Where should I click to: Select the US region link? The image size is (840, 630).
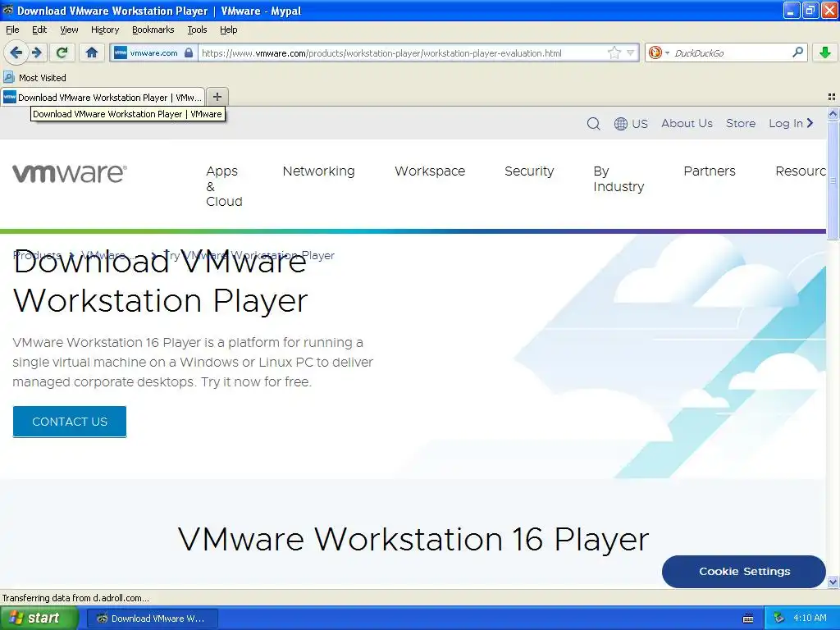pos(640,124)
